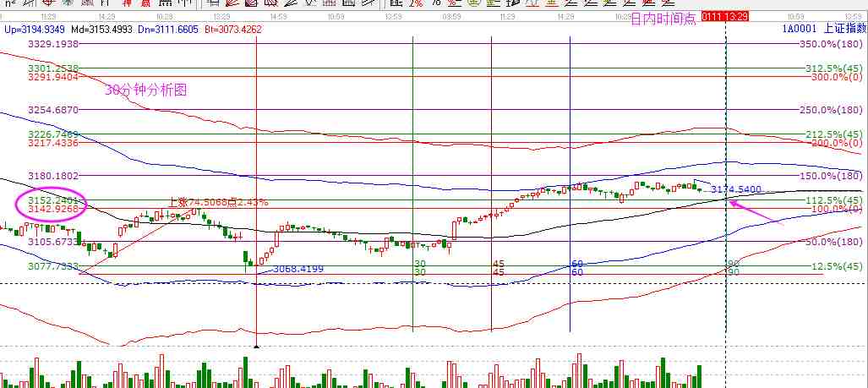Select the 3226.7469 price level label

[x=54, y=134]
